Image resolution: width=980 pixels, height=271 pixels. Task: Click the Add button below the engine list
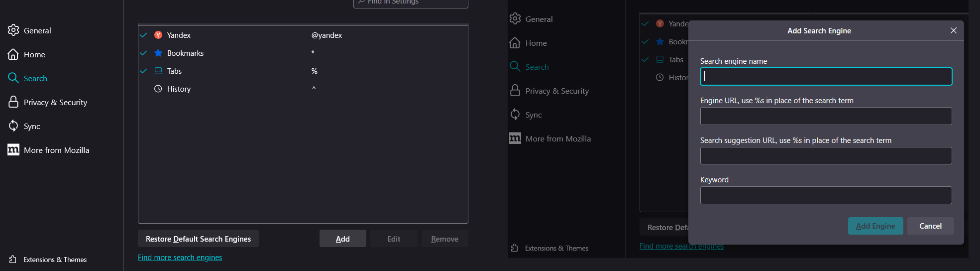click(x=342, y=239)
